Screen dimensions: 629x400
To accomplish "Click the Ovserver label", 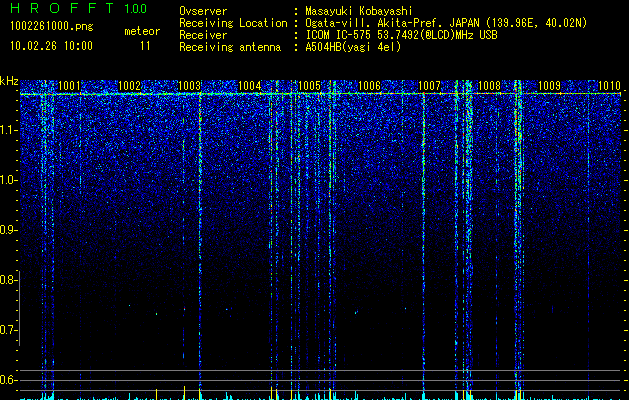I will 203,11.
